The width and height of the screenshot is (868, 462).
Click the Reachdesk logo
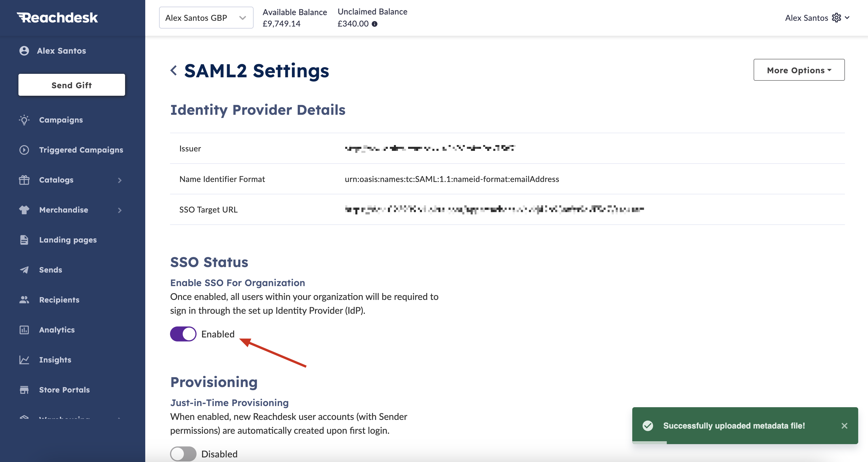click(x=57, y=18)
